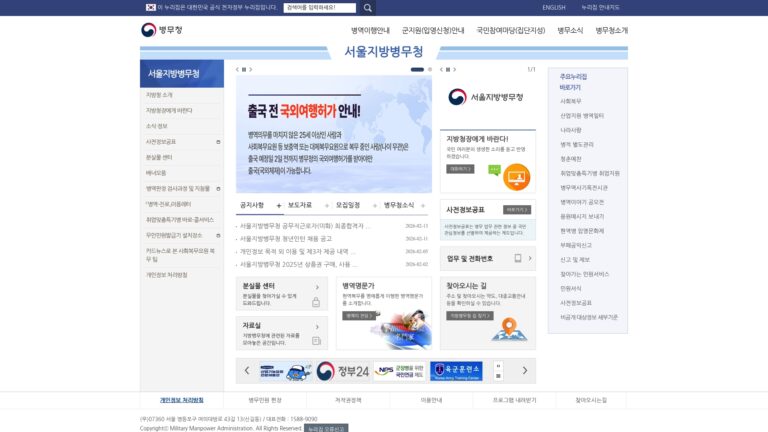The width and height of the screenshot is (768, 432).
Task: Click plus icon beside 모집일정 tab
Action: (375, 206)
